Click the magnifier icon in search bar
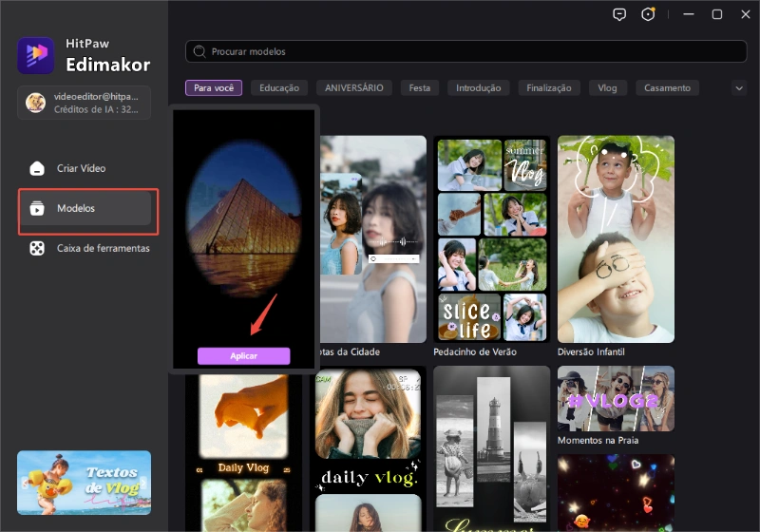The image size is (760, 532). click(x=199, y=51)
